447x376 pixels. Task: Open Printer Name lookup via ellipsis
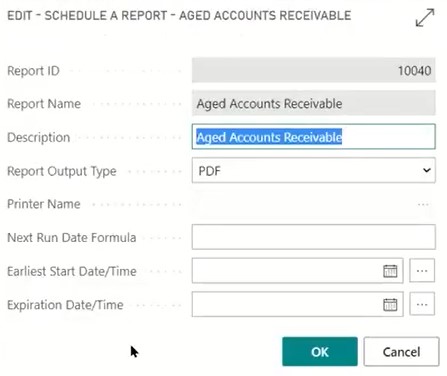[423, 204]
